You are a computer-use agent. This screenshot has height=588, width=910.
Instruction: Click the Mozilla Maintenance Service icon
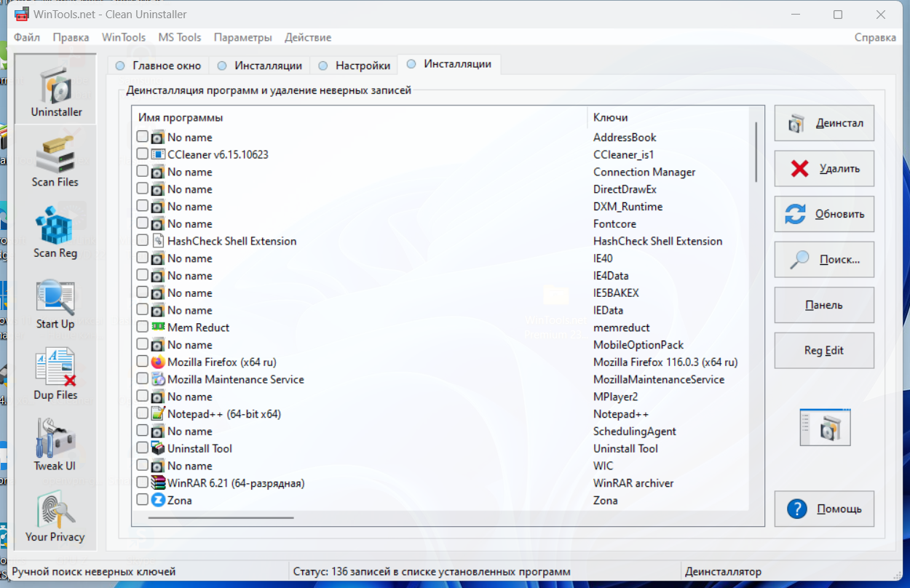pos(158,380)
